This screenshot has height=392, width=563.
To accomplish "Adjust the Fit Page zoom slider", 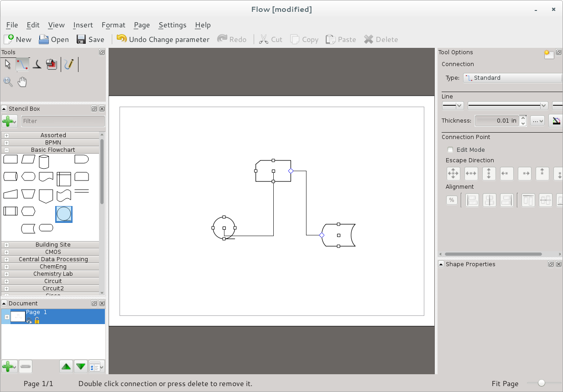I will tap(541, 383).
